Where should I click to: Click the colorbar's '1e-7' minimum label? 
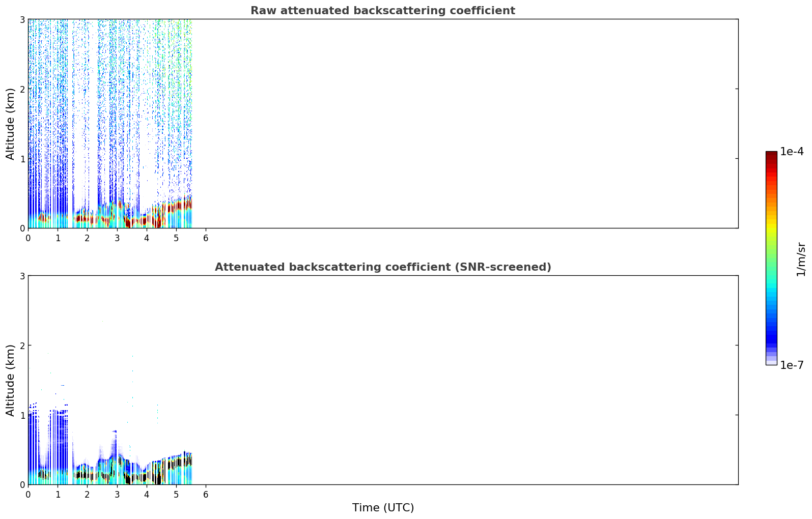point(792,365)
